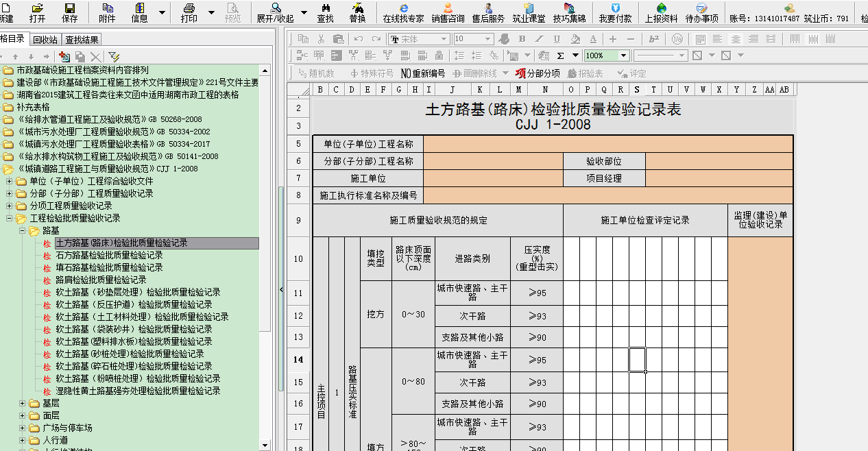Click the 上报资料 upload icon
The height and width of the screenshot is (451, 868).
click(661, 12)
